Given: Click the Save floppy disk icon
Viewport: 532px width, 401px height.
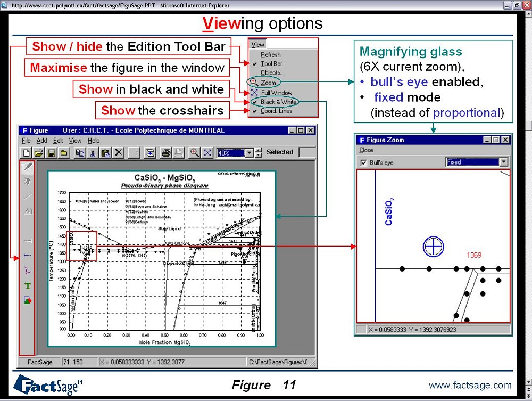Looking at the screenshot, I should tap(52, 153).
